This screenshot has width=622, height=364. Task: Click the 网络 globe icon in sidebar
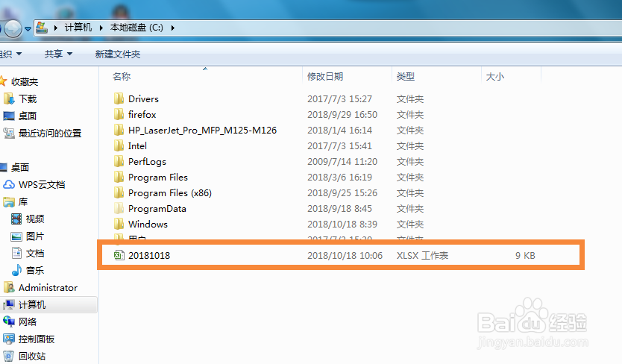click(9, 321)
